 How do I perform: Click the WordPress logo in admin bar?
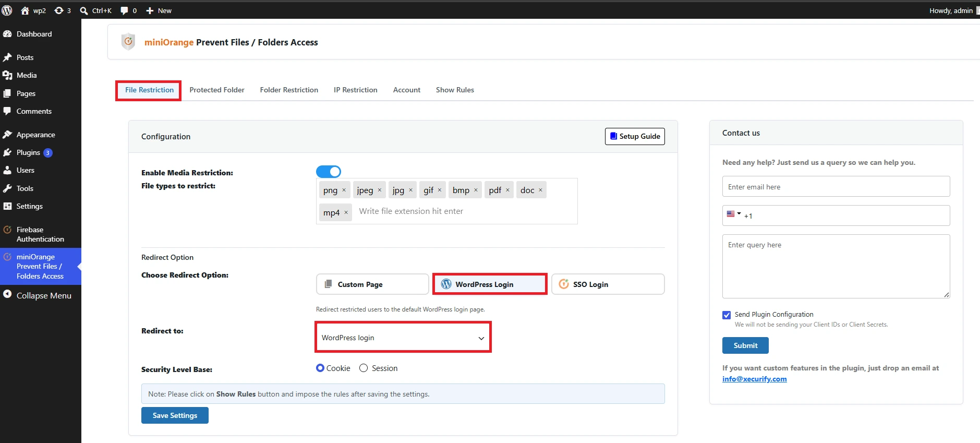tap(7, 10)
